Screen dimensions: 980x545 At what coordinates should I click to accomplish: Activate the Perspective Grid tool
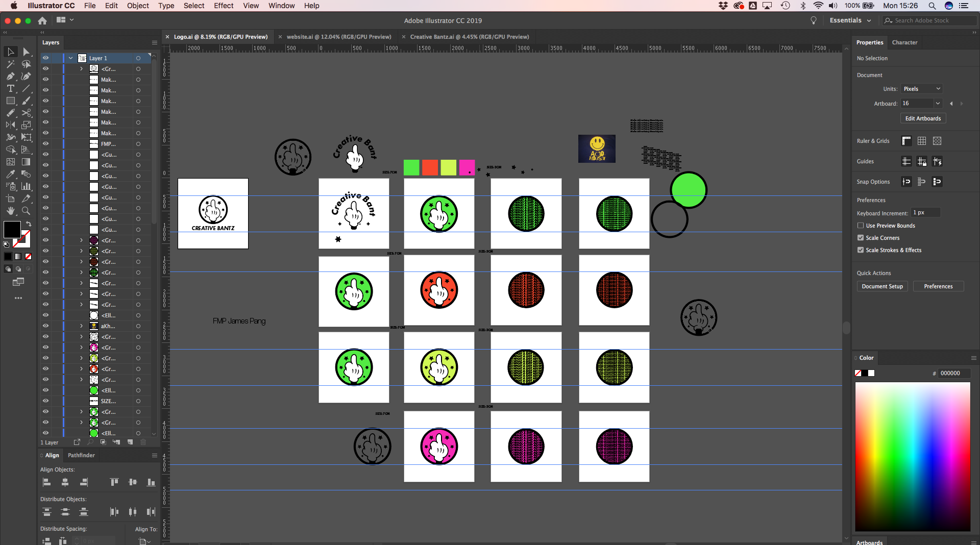point(26,150)
